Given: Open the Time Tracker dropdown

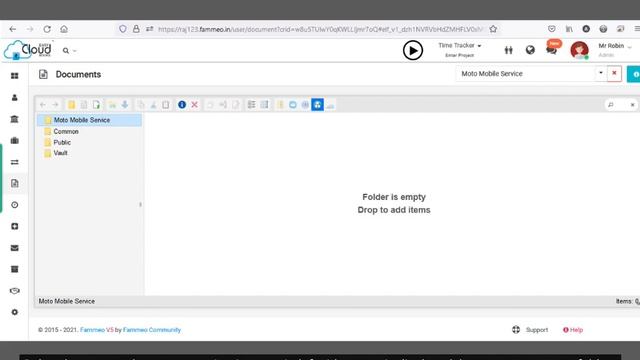Looking at the screenshot, I should (460, 45).
